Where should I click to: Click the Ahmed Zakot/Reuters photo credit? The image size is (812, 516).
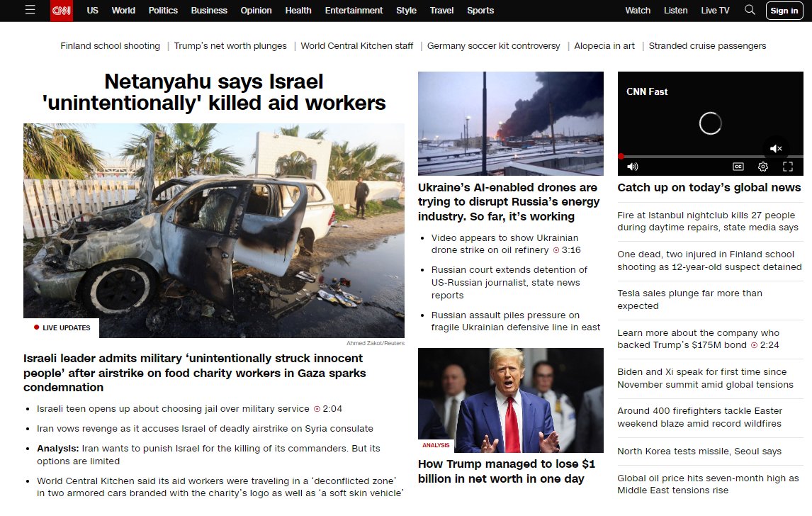coord(376,343)
